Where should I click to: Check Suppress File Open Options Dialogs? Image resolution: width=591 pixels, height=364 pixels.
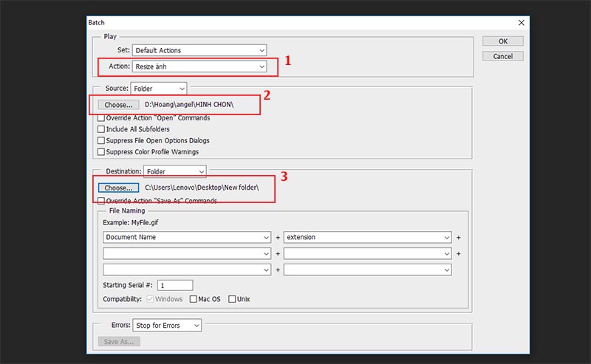click(x=101, y=140)
